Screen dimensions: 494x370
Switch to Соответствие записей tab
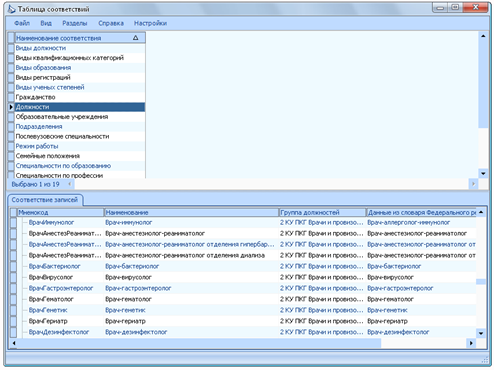[45, 200]
